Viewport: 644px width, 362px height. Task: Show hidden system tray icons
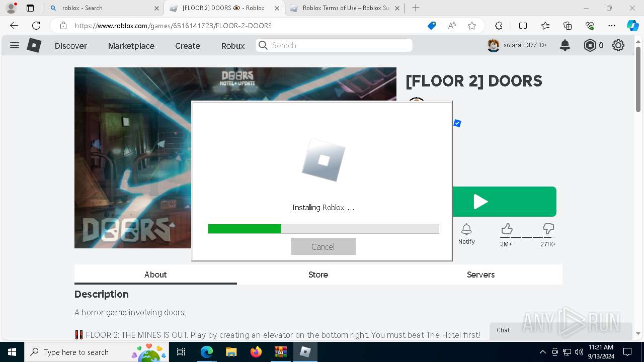(542, 352)
